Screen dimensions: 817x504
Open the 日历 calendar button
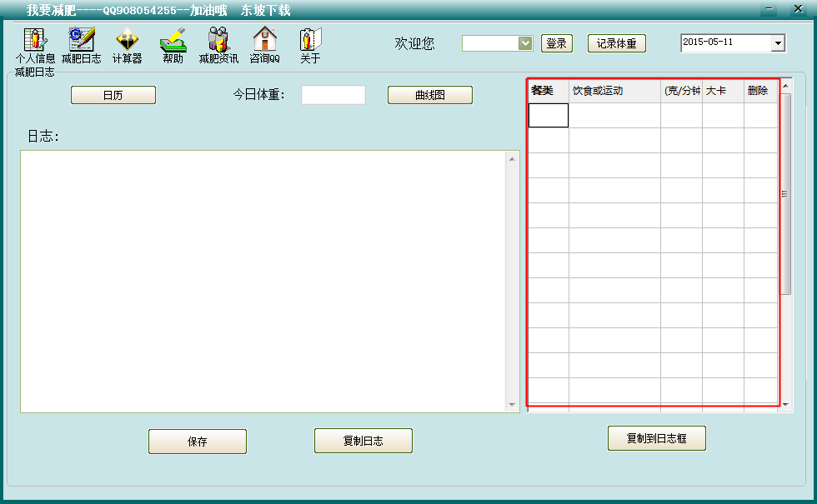[113, 95]
